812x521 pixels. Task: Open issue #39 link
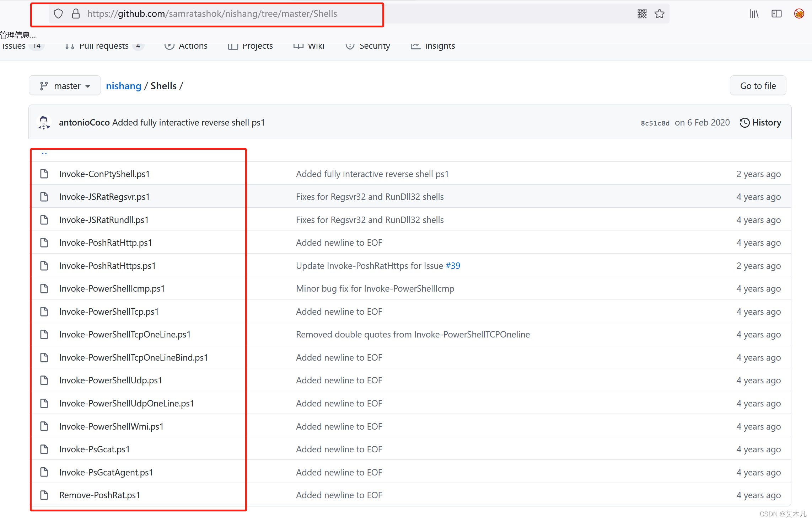click(x=453, y=266)
